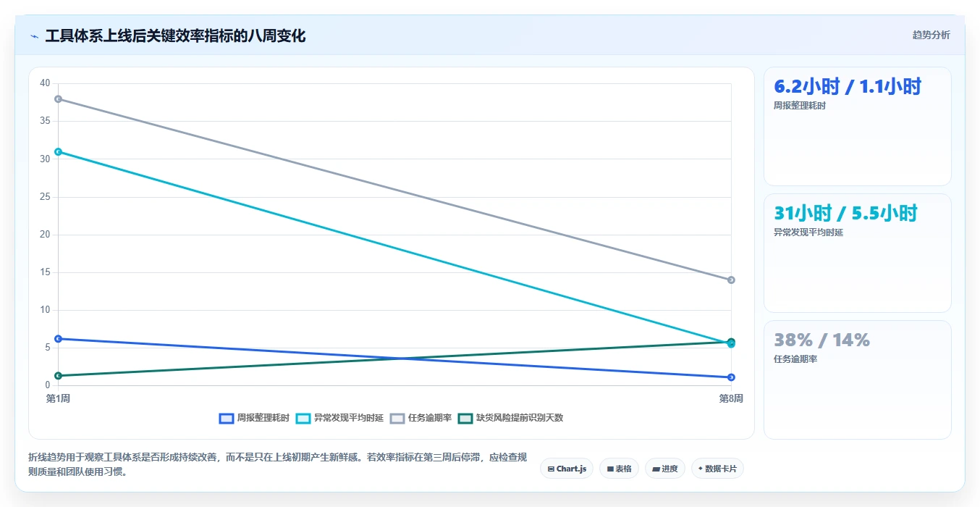Viewport: 980px width, 507px height.
Task: Toggle the 异常发现平均时延 legend entry
Action: pos(339,418)
